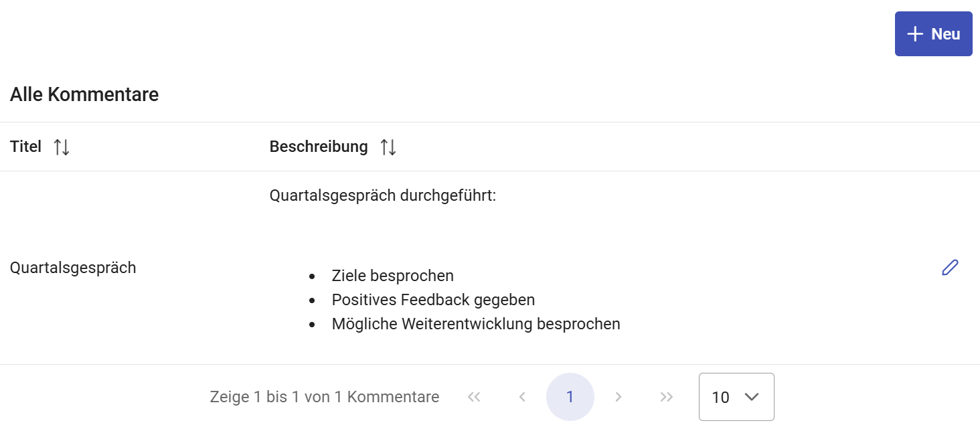Image resolution: width=980 pixels, height=429 pixels.
Task: Edit the Quartalsgespräch comment via pencil icon
Action: [x=950, y=268]
